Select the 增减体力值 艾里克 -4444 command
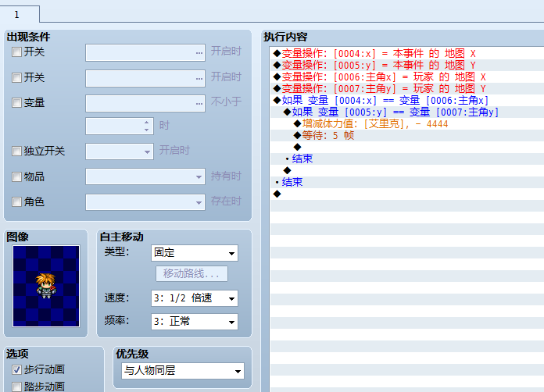Viewport: 544px width, 392px height. point(406,123)
